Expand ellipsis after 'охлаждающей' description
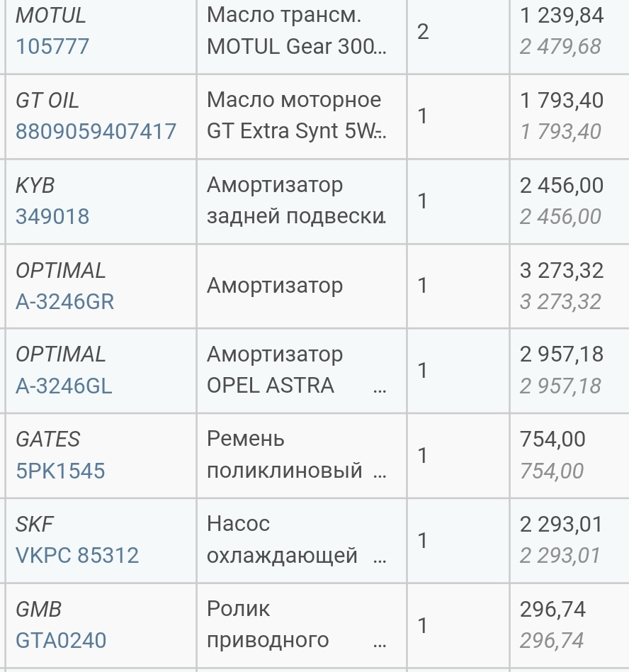Viewport: 629px width, 672px height. click(x=380, y=557)
